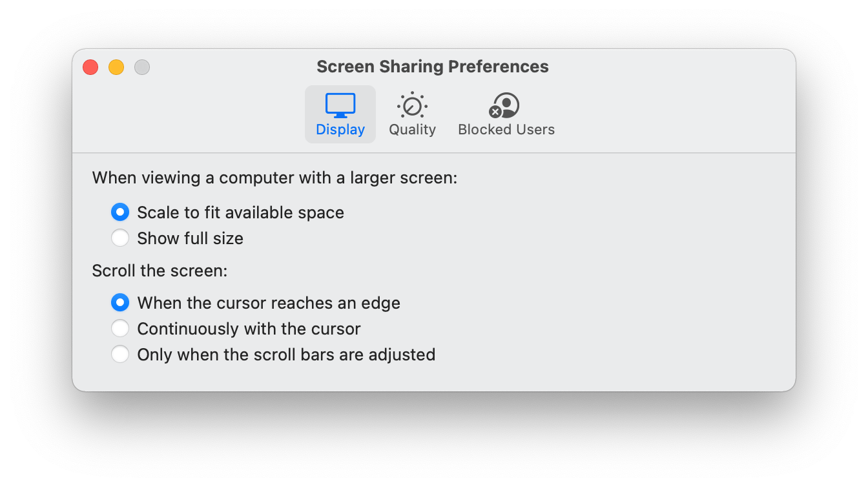Screen dimensions: 868x487
Task: Click the selected Display tab's highlighted background
Action: pos(340,114)
